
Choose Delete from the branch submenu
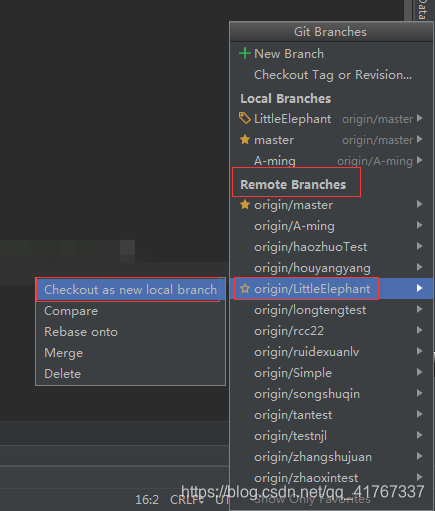pyautogui.click(x=130, y=374)
